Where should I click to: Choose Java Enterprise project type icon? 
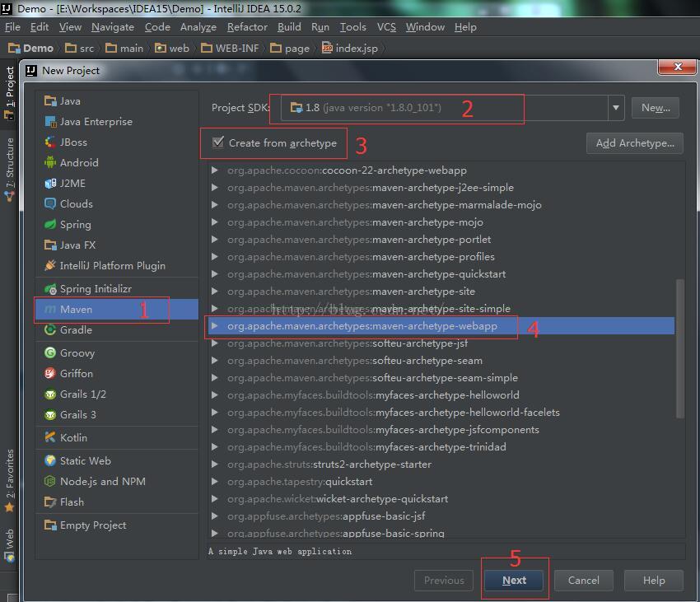point(50,122)
